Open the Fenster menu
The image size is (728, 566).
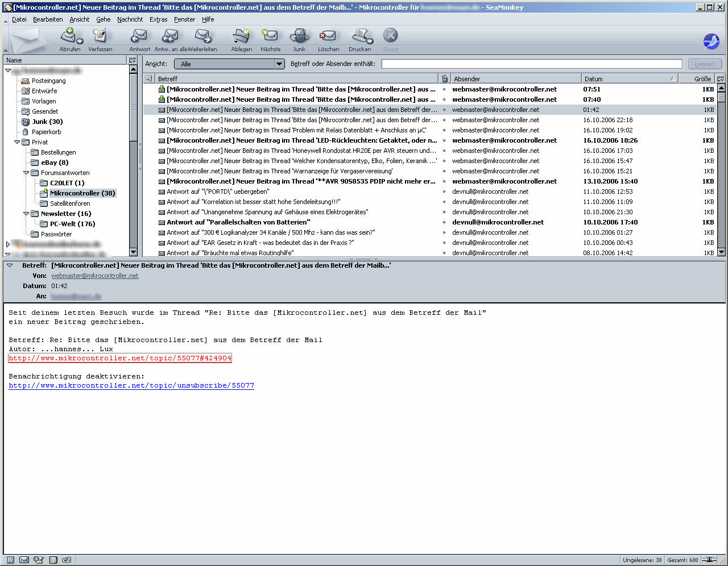point(185,19)
